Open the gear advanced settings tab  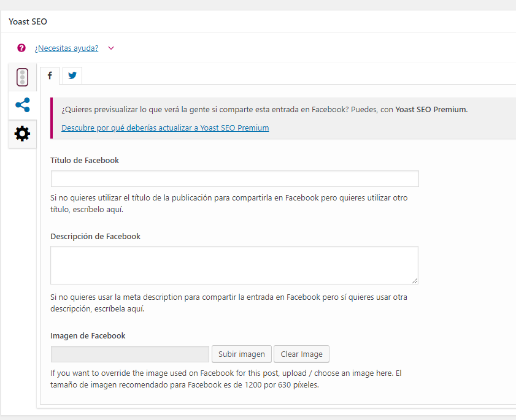click(22, 134)
